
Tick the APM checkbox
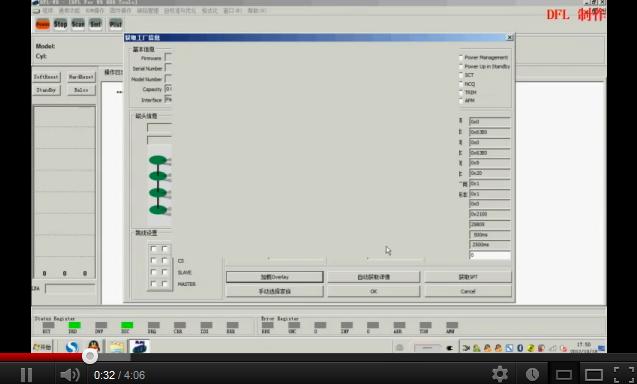tap(461, 100)
